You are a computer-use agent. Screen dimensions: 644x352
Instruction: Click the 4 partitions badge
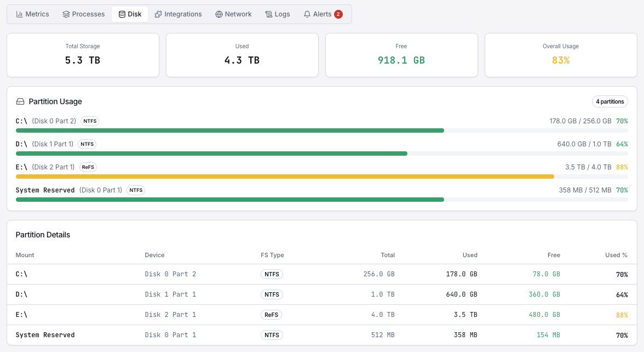610,101
